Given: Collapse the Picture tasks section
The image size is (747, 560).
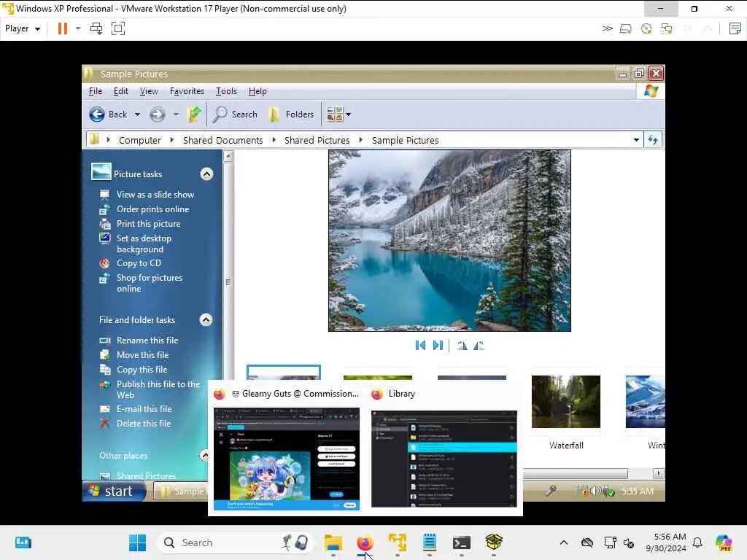Looking at the screenshot, I should click(x=206, y=174).
